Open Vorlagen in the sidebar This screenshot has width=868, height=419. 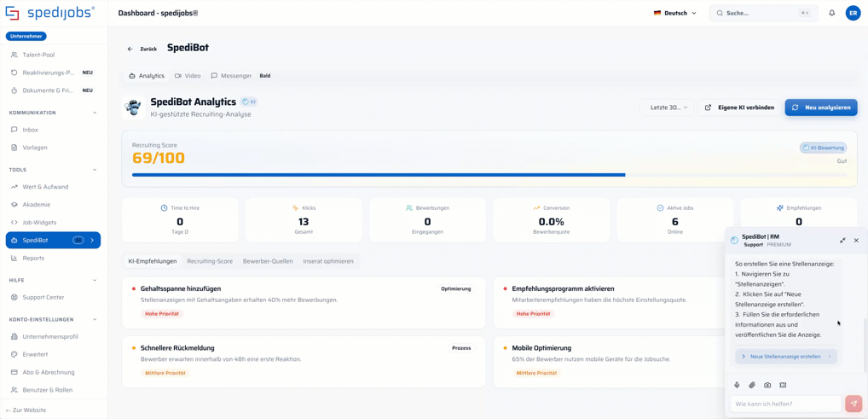tap(53, 148)
